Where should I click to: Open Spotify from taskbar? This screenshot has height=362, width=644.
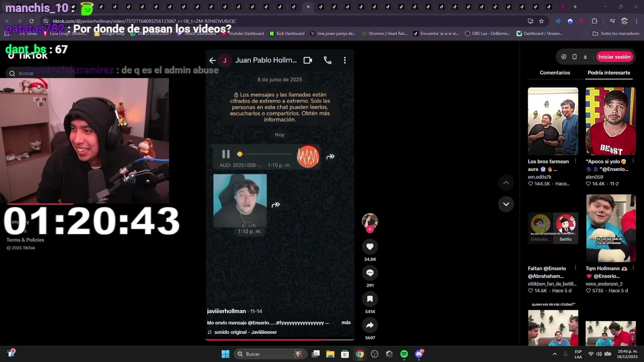[404, 354]
